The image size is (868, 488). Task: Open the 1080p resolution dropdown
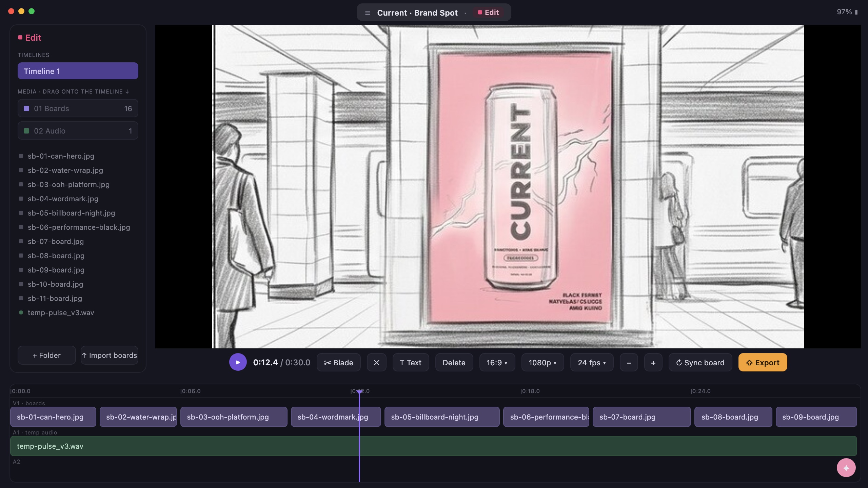point(542,363)
